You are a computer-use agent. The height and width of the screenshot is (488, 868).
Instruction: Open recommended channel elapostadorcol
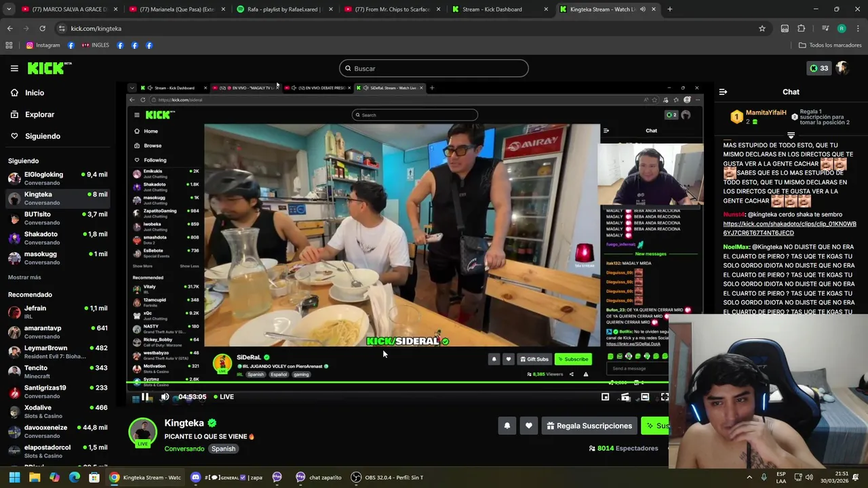pos(58,451)
